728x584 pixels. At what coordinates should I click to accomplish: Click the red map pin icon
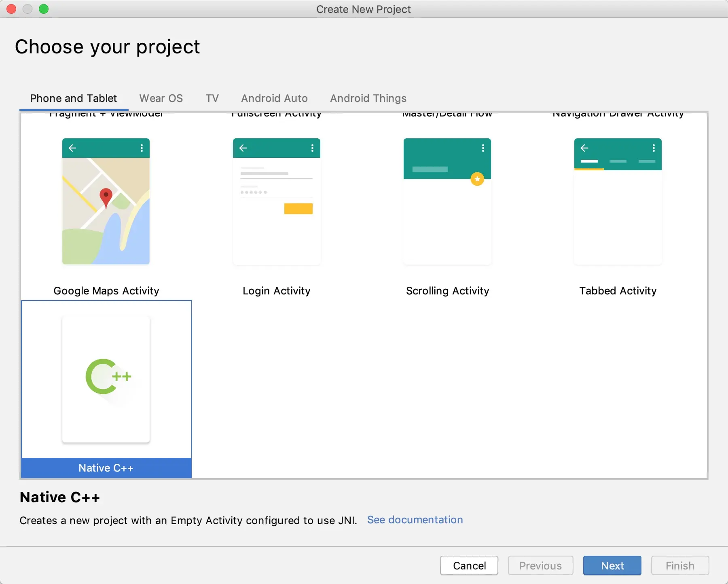point(106,198)
